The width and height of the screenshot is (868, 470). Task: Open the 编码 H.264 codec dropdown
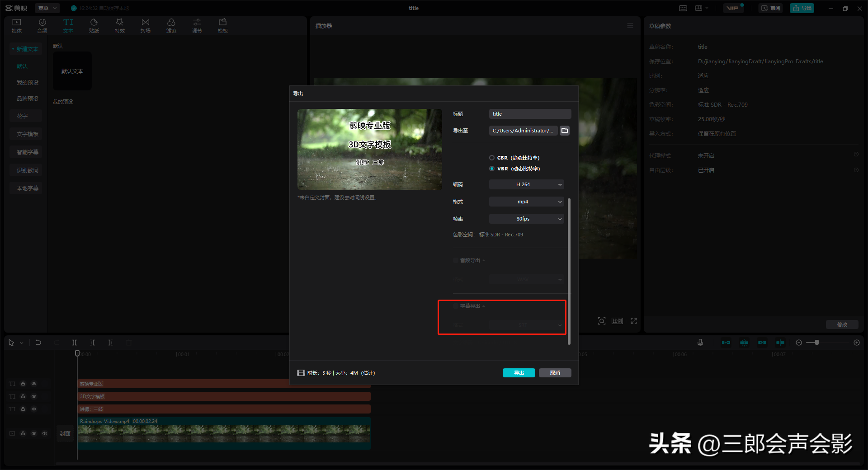tap(526, 184)
